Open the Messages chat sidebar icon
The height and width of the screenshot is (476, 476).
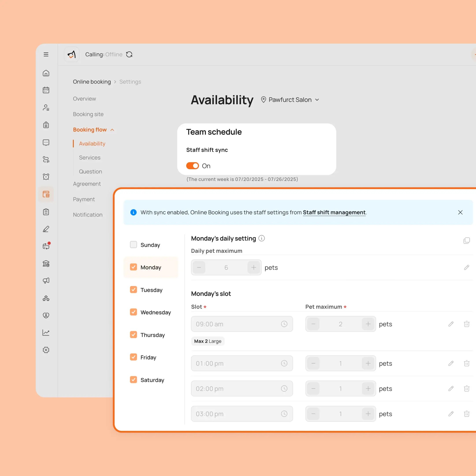coord(46,142)
